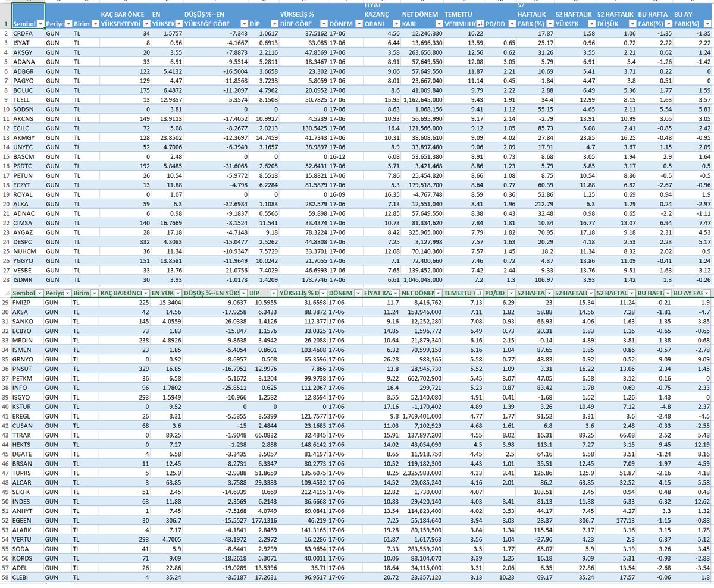This screenshot has width=714, height=588.
Task: Open DÖNEM filter in header above FMIZP
Action: [356, 293]
